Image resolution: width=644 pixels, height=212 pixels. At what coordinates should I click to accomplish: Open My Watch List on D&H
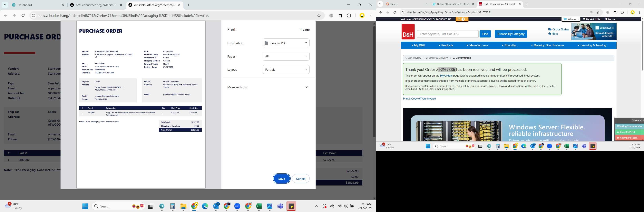591,19
